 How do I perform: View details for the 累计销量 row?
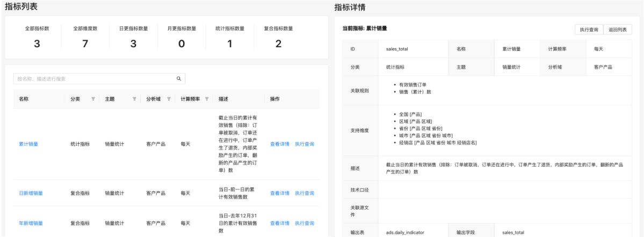click(x=279, y=144)
